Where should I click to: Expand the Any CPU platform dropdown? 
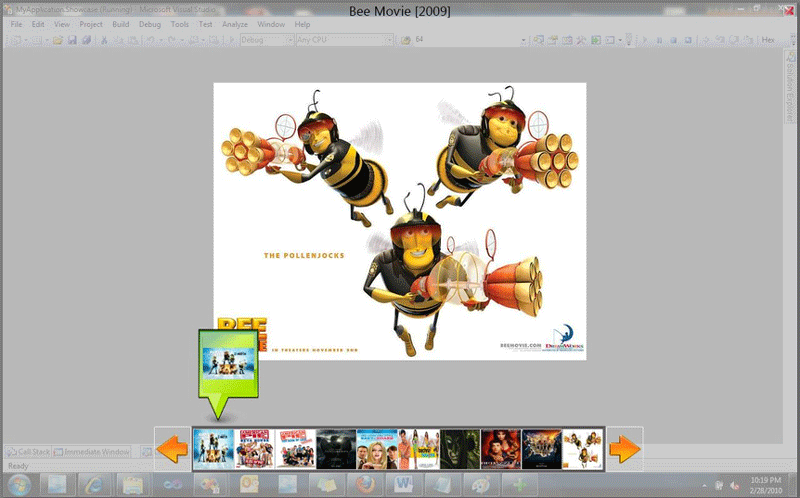coord(389,40)
